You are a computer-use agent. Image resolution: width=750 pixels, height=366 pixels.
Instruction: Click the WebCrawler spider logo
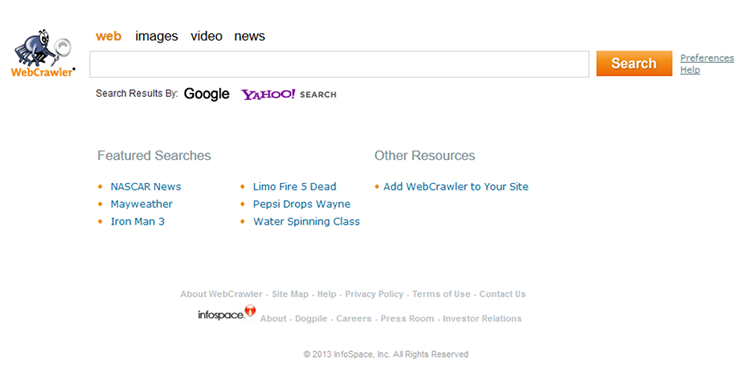43,53
